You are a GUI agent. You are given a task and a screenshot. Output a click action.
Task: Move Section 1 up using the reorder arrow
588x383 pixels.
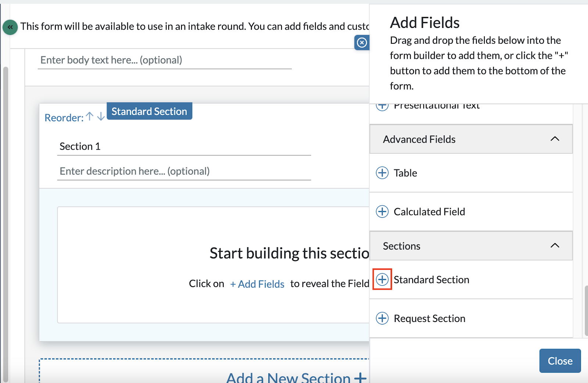coord(89,116)
